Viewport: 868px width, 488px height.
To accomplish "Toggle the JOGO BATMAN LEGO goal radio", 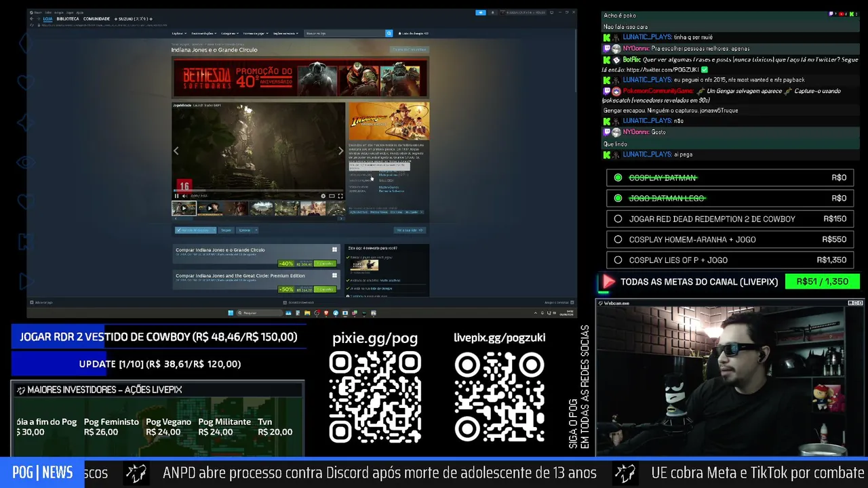I will [618, 198].
